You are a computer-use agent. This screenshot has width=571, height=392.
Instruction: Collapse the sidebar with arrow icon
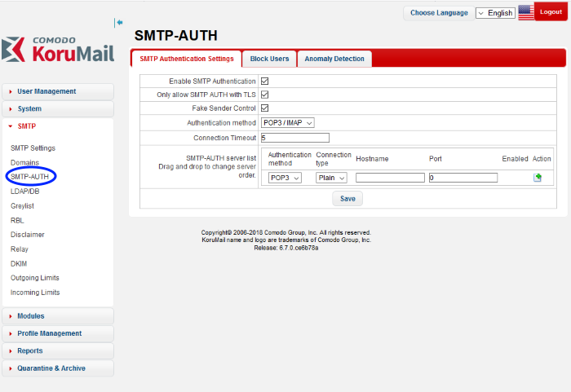(x=119, y=23)
